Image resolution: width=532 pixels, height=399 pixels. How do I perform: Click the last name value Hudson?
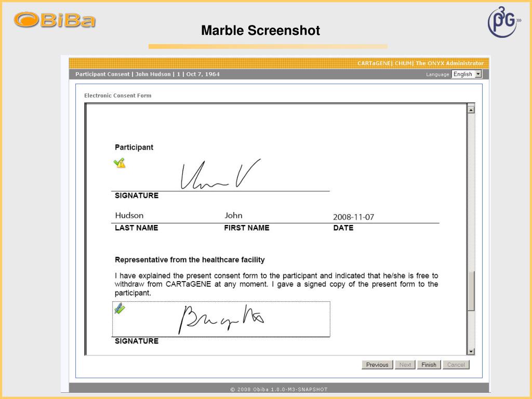(129, 216)
